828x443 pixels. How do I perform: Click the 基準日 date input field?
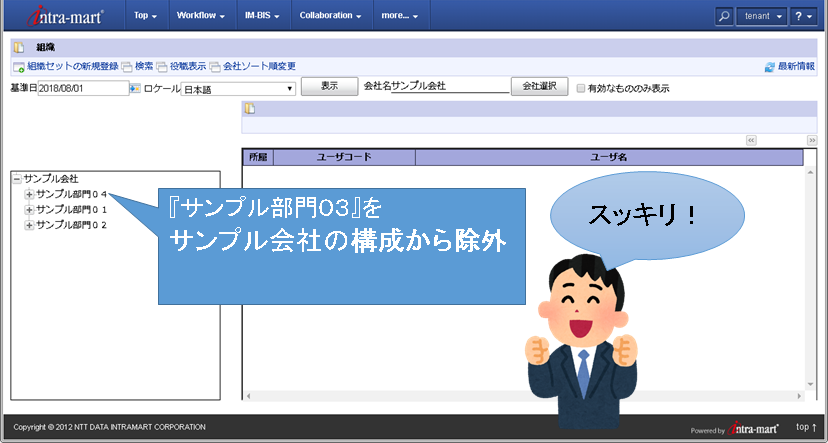point(83,88)
